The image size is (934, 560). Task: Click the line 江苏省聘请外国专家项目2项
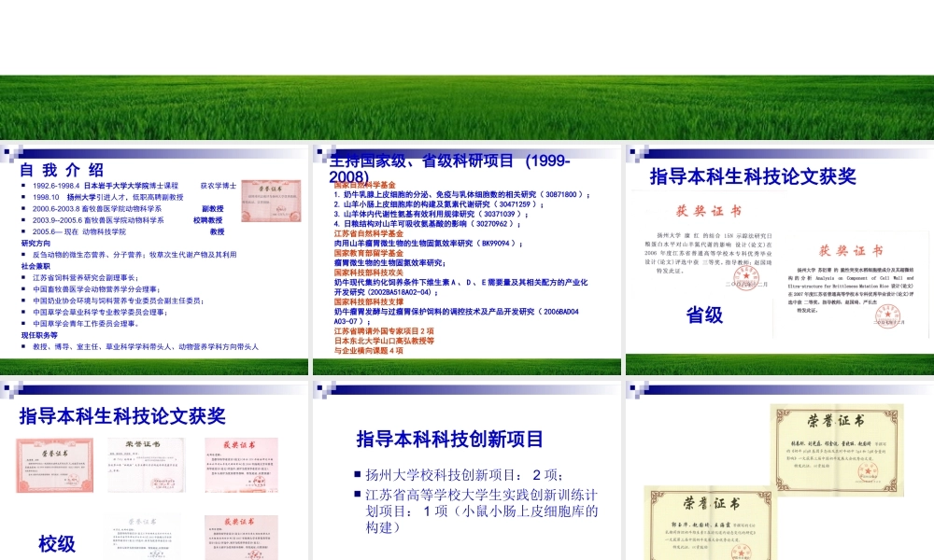pyautogui.click(x=384, y=331)
